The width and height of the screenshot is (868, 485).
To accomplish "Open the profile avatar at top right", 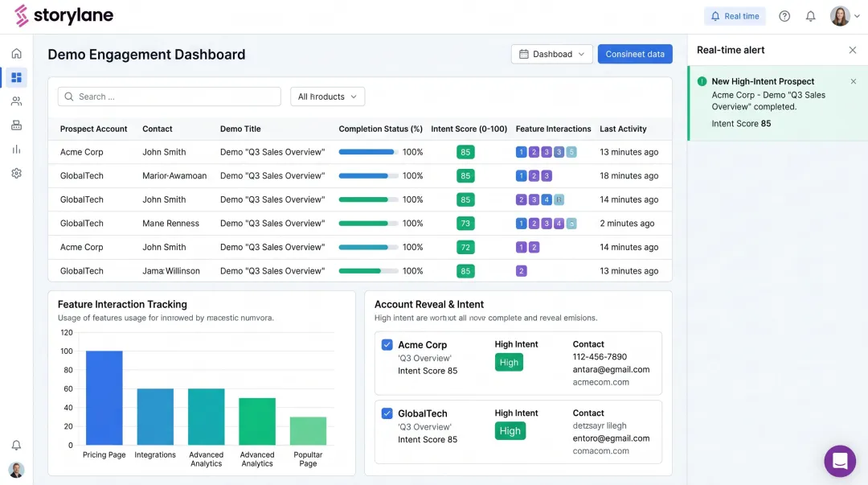I will coord(840,16).
